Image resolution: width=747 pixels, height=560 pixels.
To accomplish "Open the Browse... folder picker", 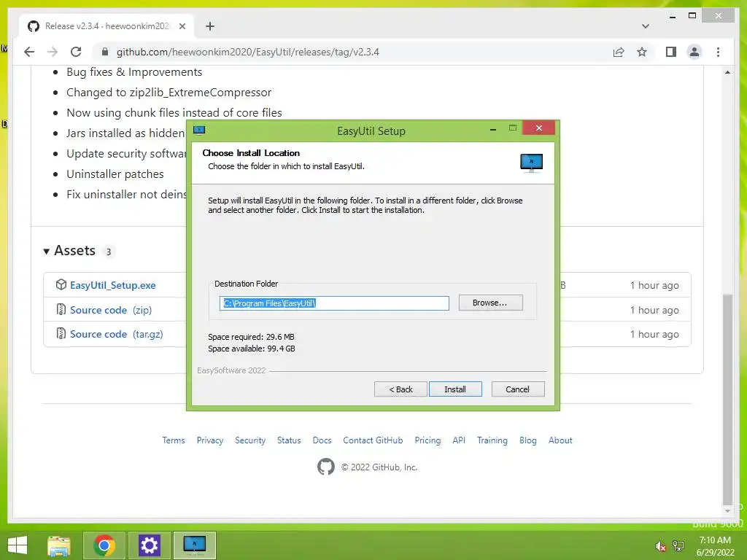I will coord(490,303).
